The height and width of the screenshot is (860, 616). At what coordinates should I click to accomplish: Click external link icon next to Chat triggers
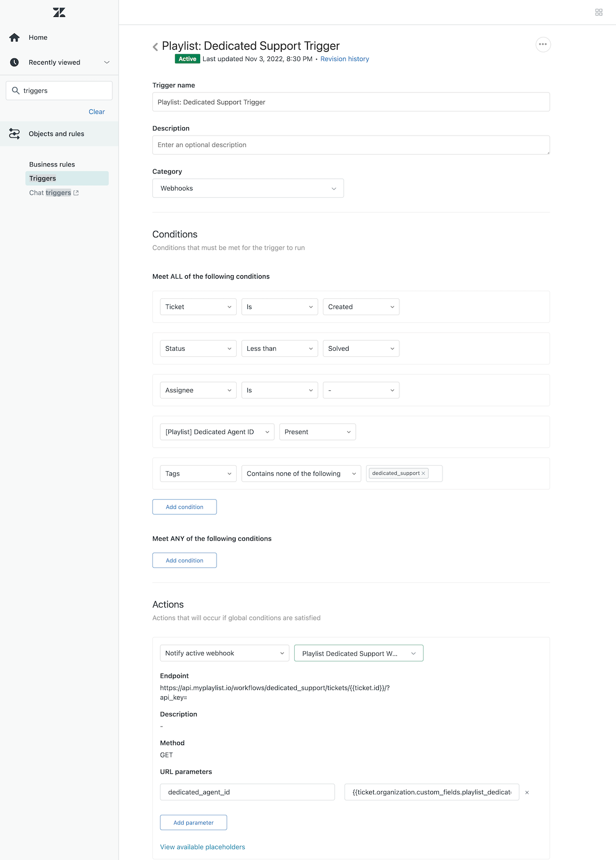click(76, 193)
